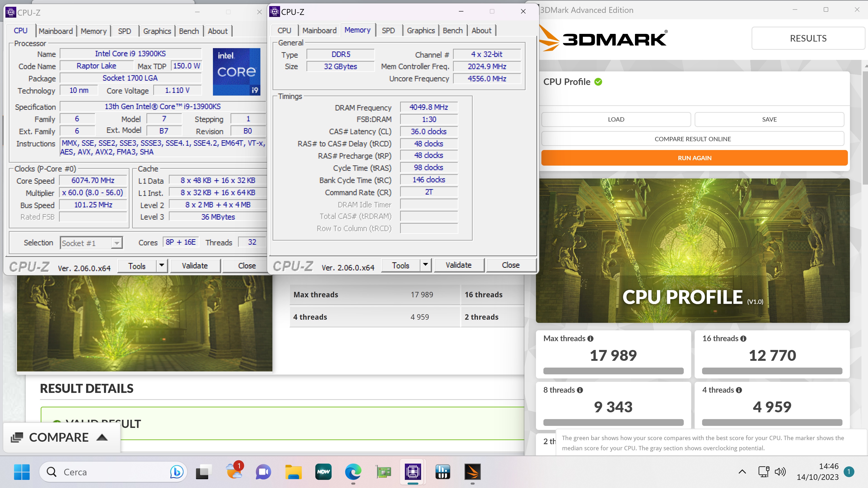Open the NOW app on taskbar
868x488 pixels.
point(323,472)
